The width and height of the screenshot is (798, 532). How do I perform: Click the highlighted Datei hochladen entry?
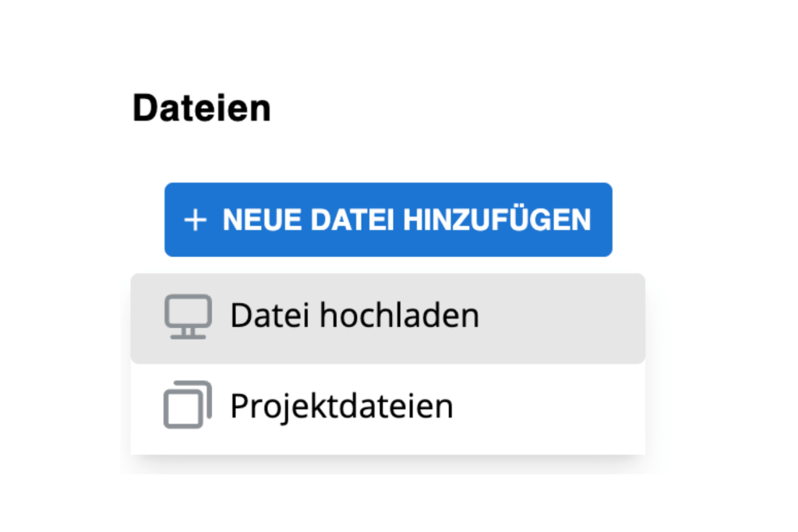pyautogui.click(x=355, y=315)
